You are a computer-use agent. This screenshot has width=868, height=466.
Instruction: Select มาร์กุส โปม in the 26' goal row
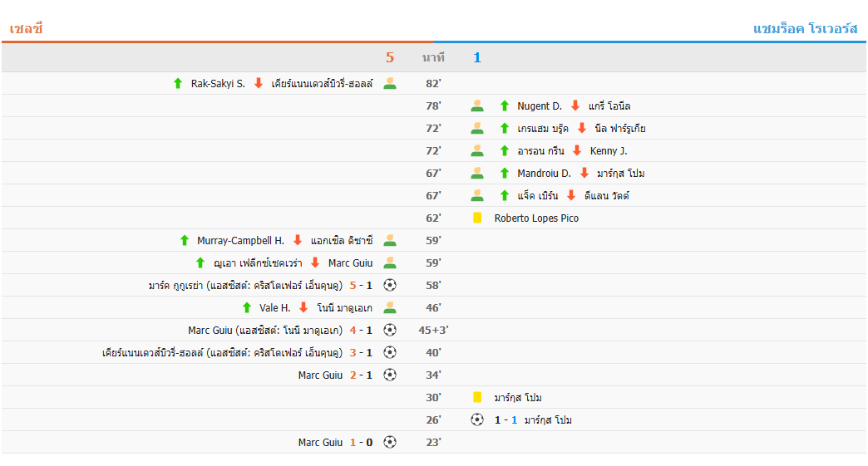(548, 419)
